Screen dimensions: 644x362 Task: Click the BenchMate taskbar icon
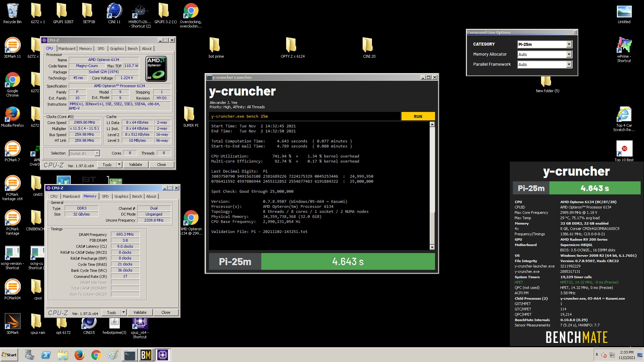click(x=146, y=355)
